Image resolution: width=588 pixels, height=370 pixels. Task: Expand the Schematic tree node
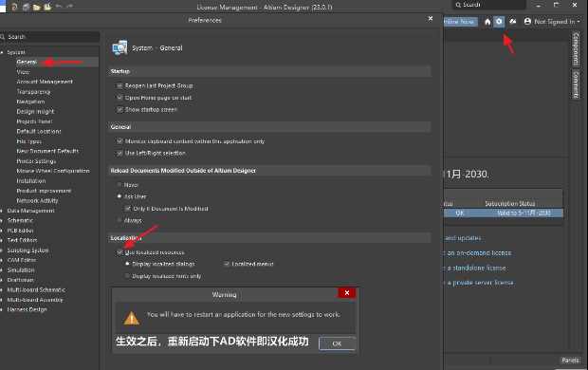pyautogui.click(x=2, y=221)
